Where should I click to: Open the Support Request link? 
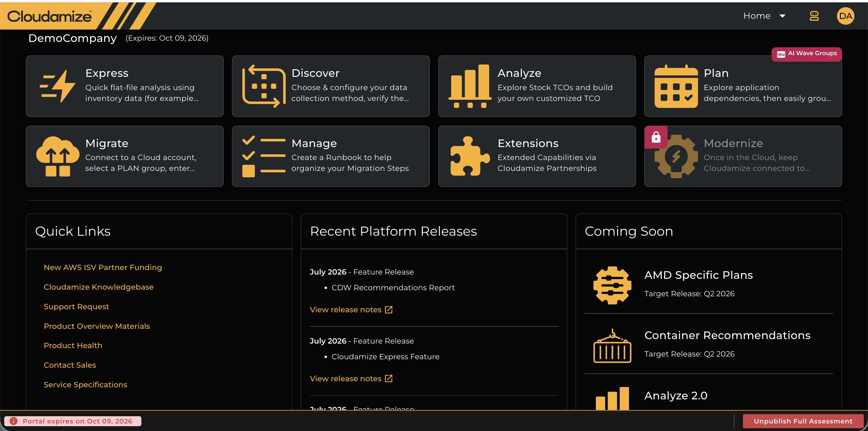(77, 306)
